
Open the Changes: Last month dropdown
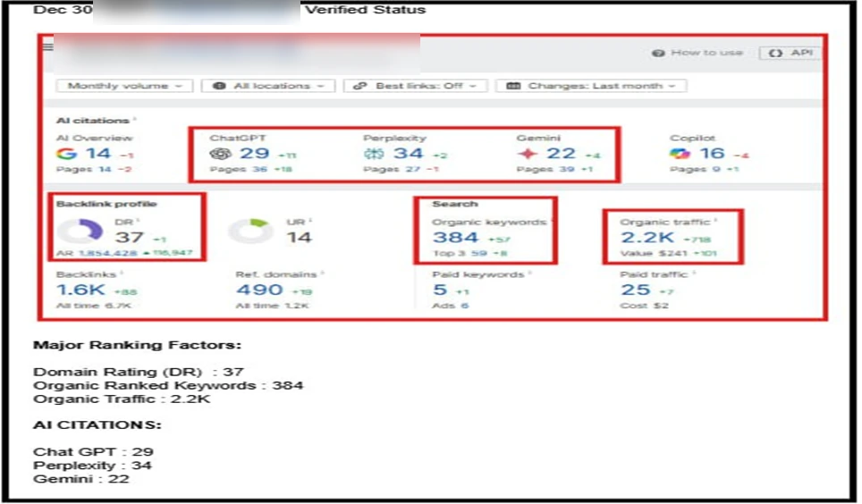[x=591, y=86]
